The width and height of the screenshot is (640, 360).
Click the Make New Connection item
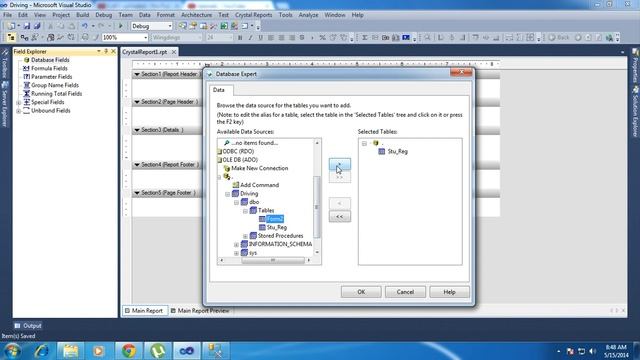coord(260,168)
